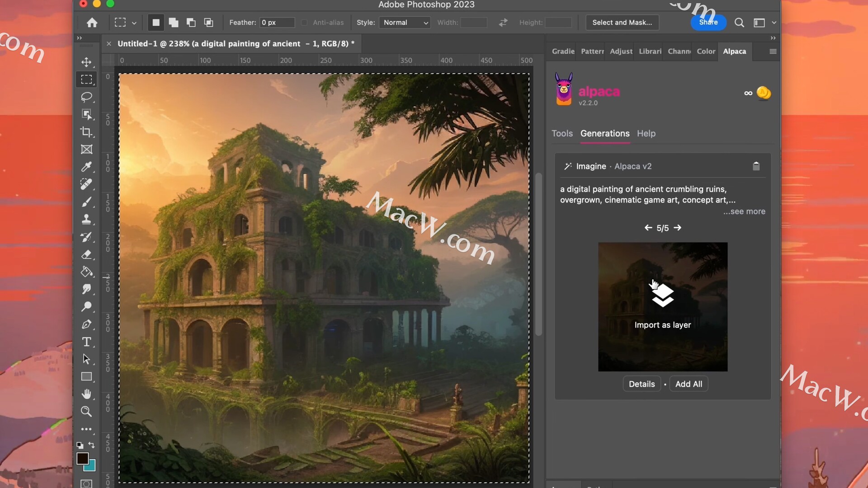Choose Intersect with selection mode

pyautogui.click(x=208, y=23)
